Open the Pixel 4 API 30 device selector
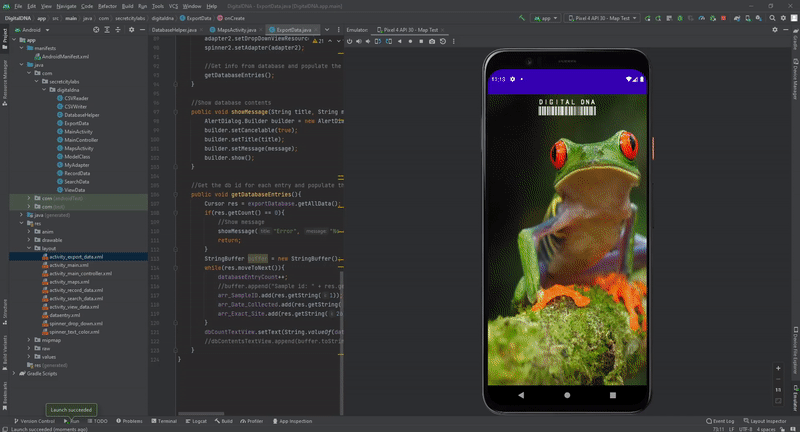 click(602, 18)
